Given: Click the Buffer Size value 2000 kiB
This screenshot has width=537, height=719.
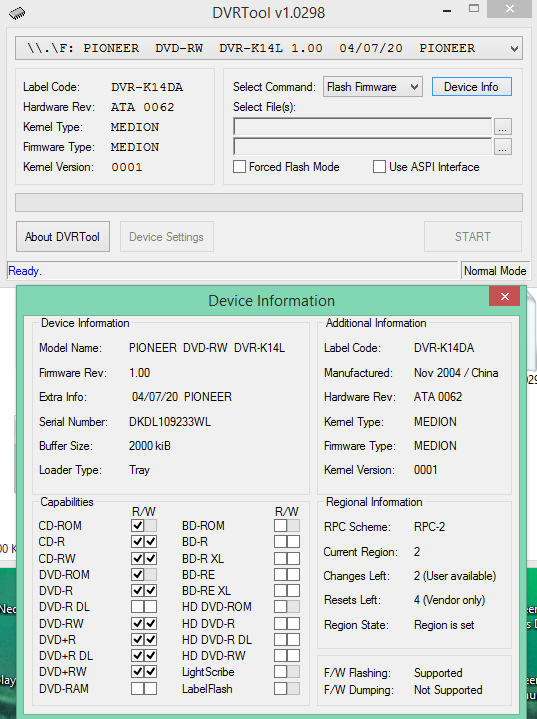Looking at the screenshot, I should click(x=149, y=446).
